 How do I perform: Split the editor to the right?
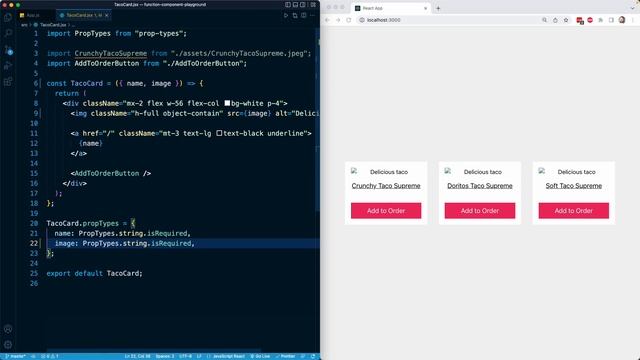pyautogui.click(x=304, y=16)
